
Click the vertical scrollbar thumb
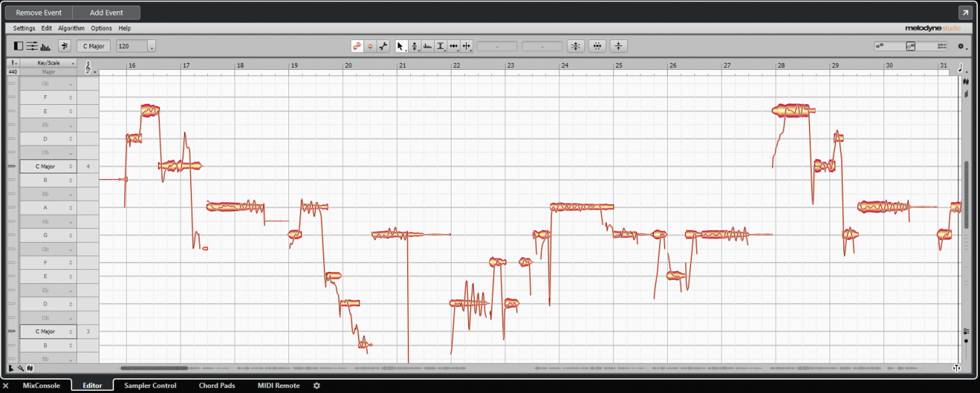(966, 194)
